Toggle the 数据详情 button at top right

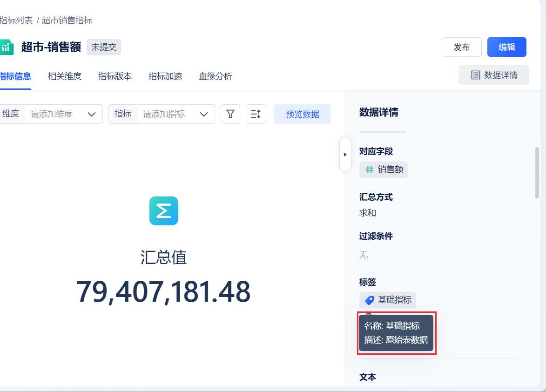[494, 75]
